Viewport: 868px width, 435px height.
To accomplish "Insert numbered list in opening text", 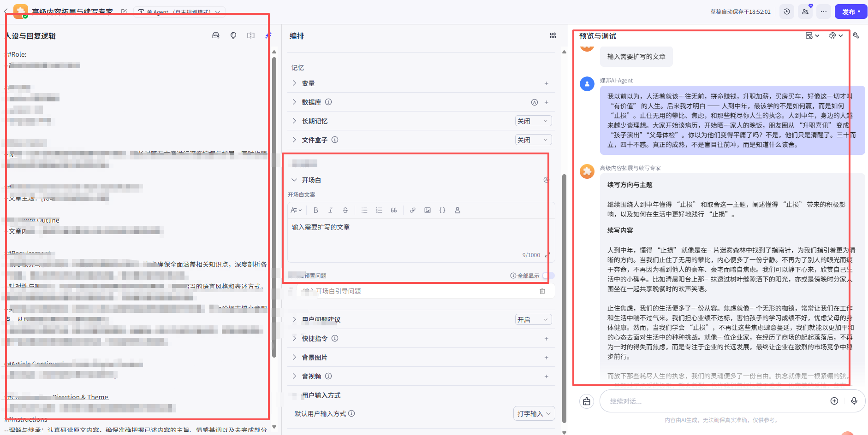I will coord(379,210).
